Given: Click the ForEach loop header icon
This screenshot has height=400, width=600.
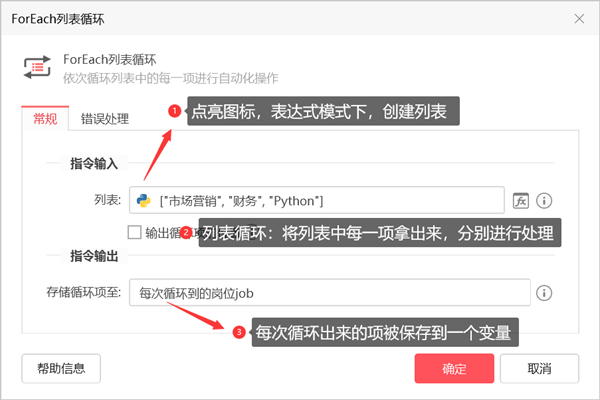Looking at the screenshot, I should tap(37, 67).
